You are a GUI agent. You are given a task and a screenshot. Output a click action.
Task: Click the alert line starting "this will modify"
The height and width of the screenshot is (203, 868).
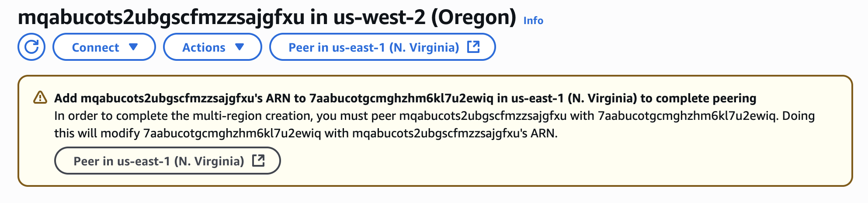[x=306, y=133]
